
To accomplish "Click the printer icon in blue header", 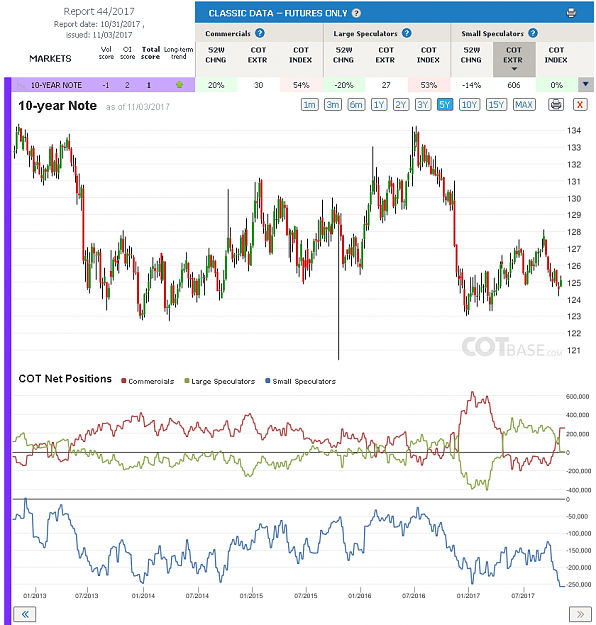I will [571, 13].
